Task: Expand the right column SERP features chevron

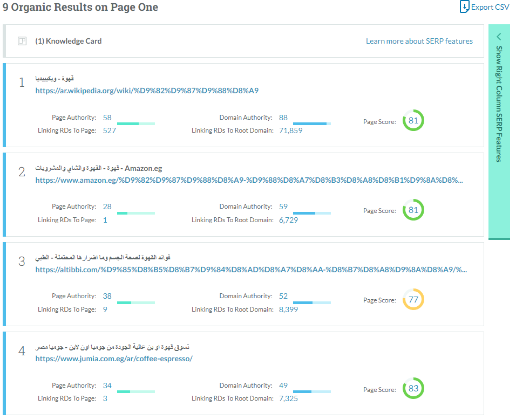Action: tap(499, 37)
